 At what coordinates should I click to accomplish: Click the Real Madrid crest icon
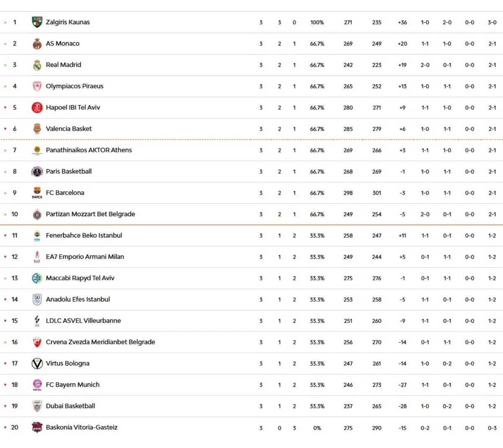37,65
